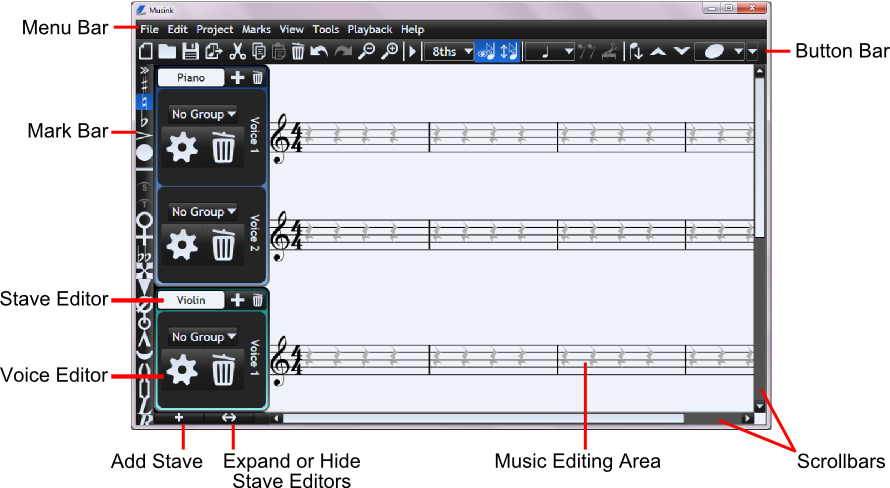Viewport: 890px width, 488px height.
Task: Delete the Violin stave with trash icon
Action: (x=257, y=300)
